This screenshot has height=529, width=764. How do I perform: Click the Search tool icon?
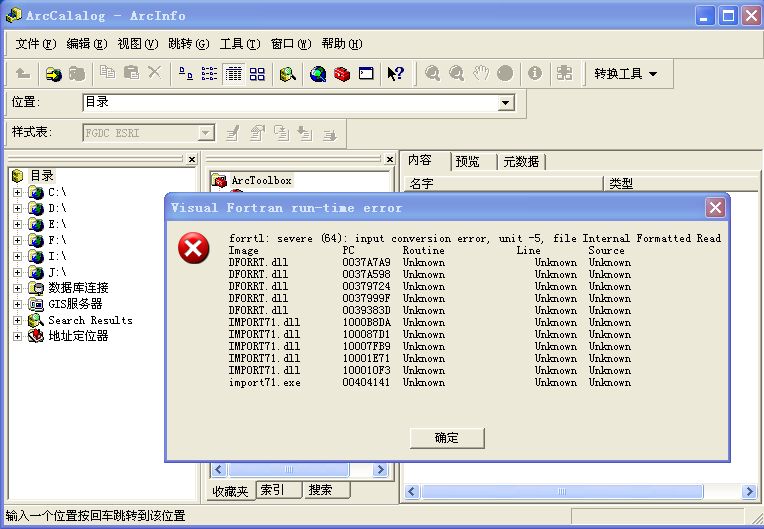click(287, 74)
